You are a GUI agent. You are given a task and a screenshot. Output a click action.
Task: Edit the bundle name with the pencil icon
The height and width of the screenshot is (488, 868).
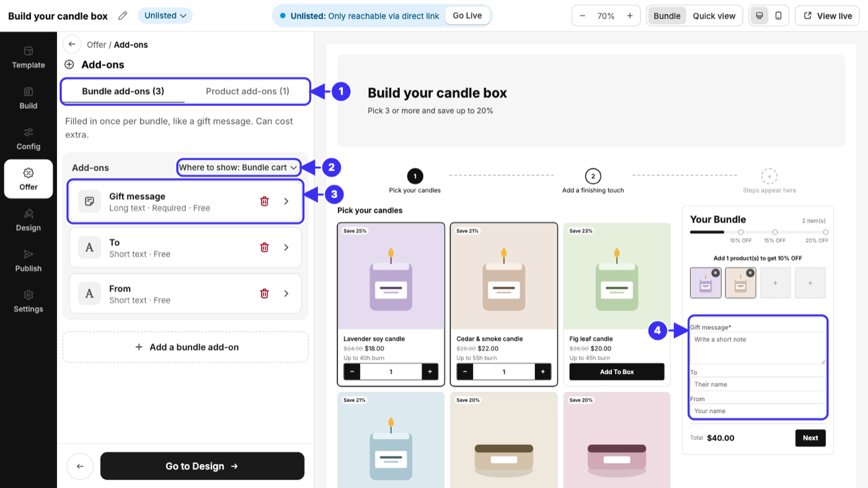pos(123,16)
